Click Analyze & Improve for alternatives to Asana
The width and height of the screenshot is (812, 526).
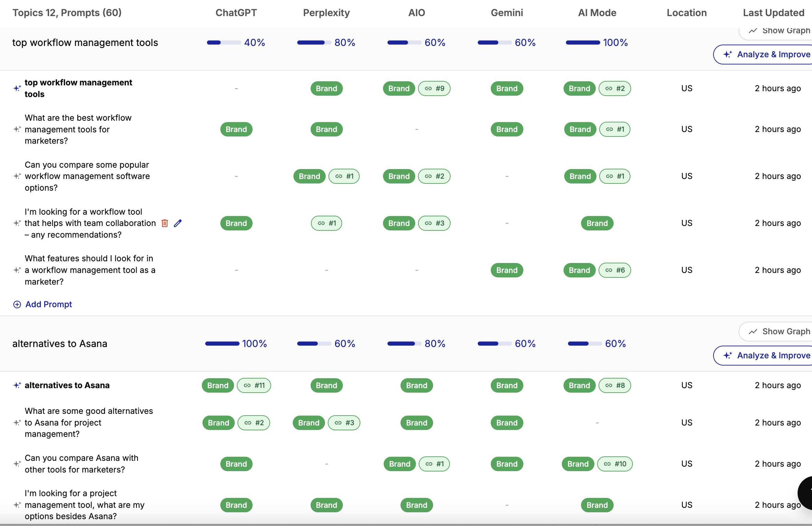pos(763,356)
